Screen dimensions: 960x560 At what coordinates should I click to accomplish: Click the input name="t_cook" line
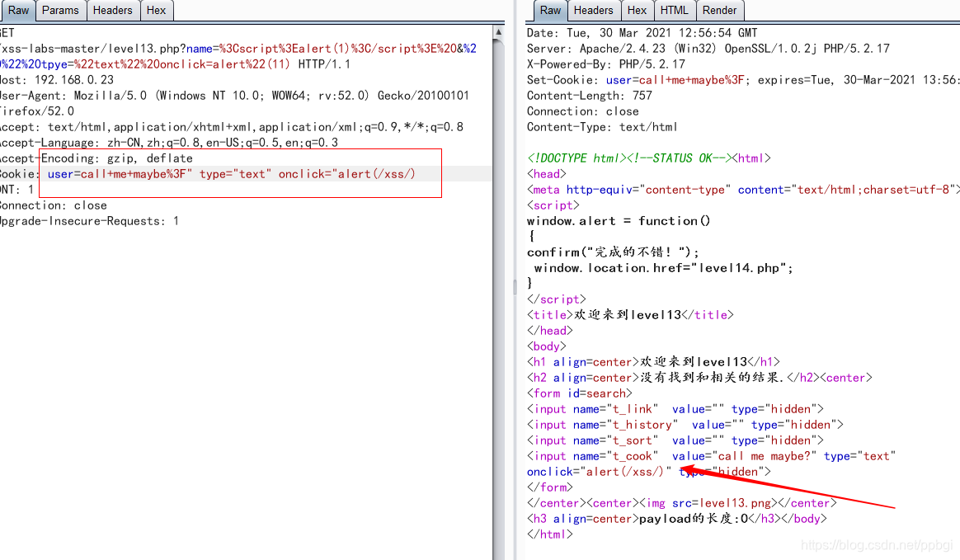(712, 457)
